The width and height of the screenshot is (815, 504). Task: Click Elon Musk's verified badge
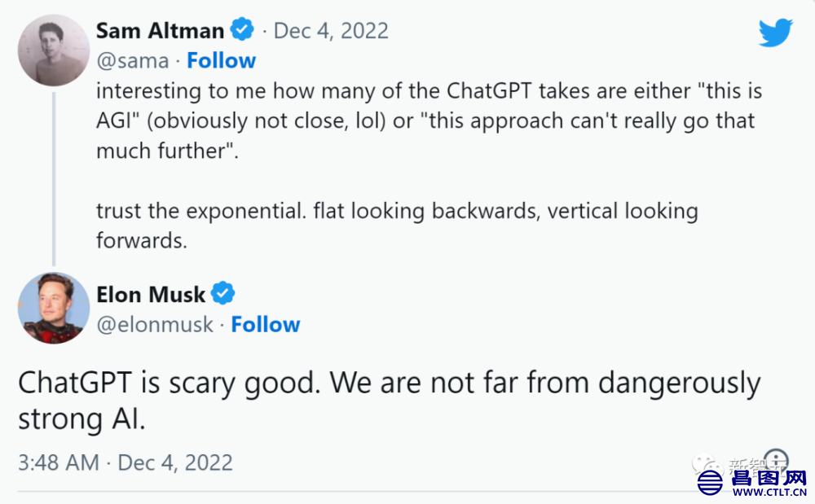point(223,293)
